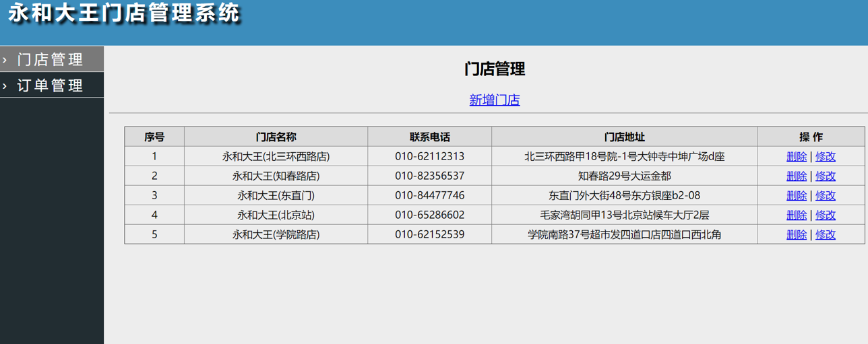The height and width of the screenshot is (344, 868).
Task: Click serial number 4 in 北京站 row
Action: 154,215
